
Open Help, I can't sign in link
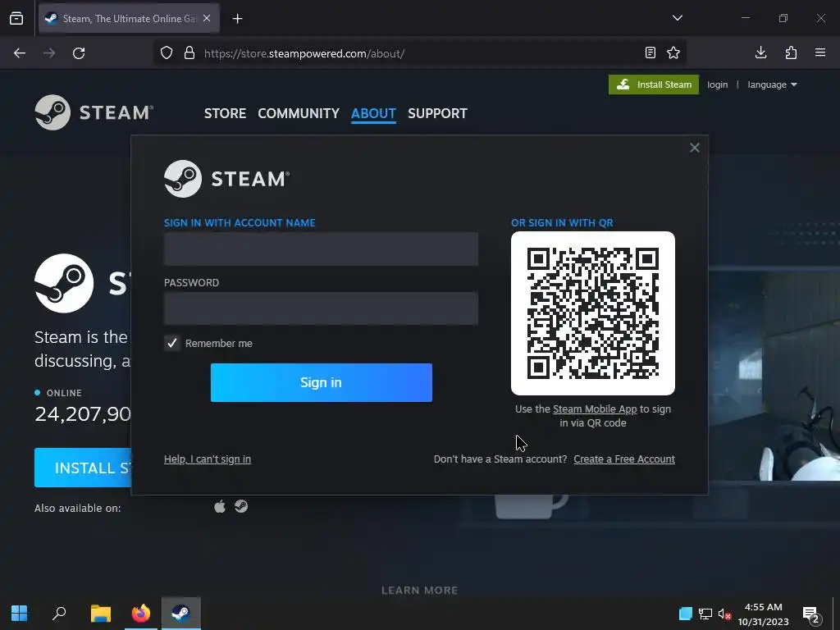(x=208, y=459)
